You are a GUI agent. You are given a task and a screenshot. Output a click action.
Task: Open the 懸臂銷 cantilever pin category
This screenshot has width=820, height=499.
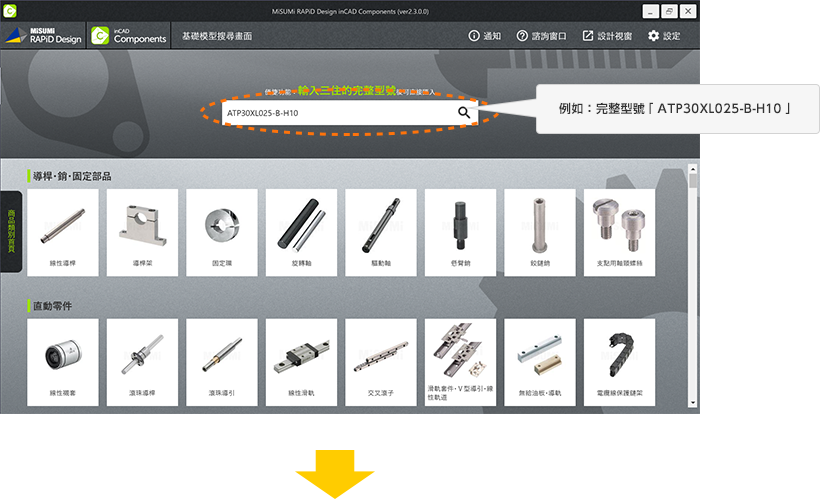tap(460, 232)
